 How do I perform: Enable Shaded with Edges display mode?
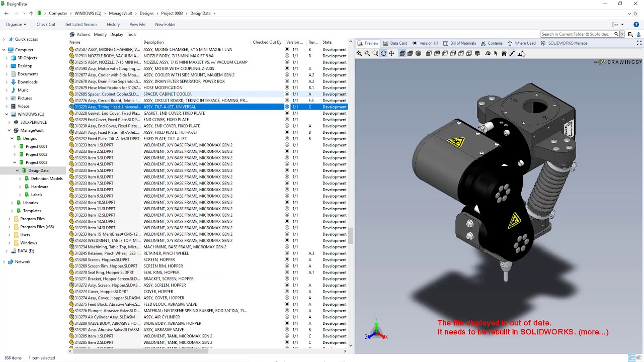[x=402, y=53]
